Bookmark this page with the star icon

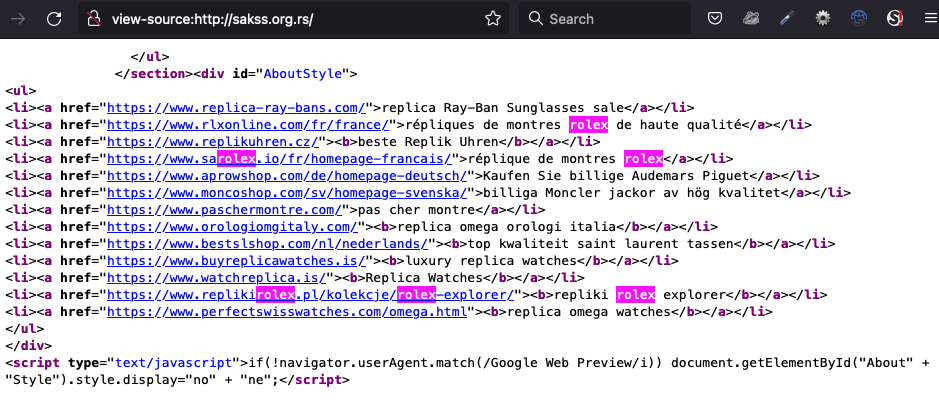(493, 19)
